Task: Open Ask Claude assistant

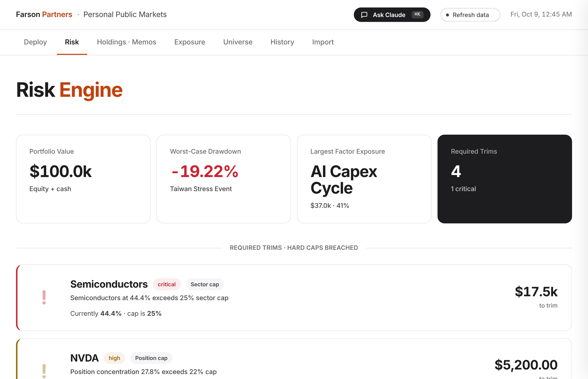Action: point(392,15)
